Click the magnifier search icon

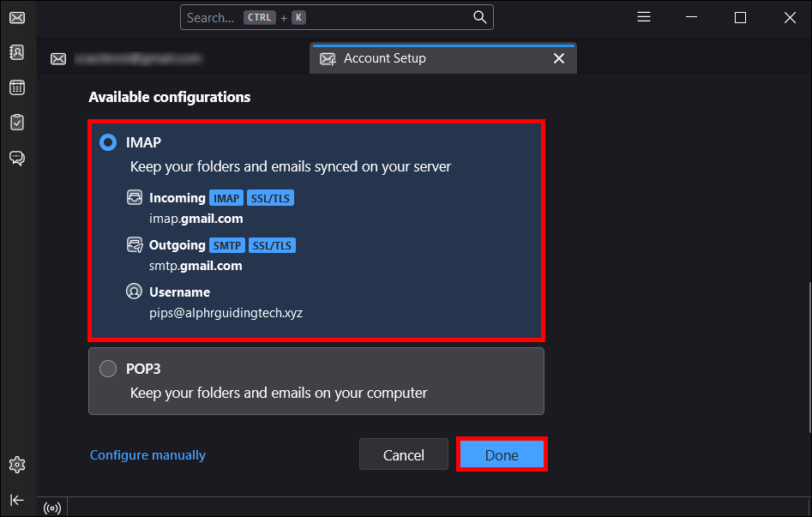(480, 17)
